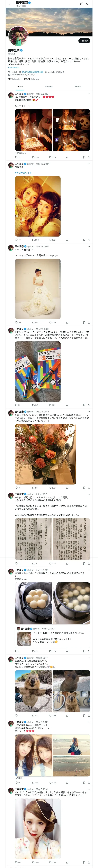Click the Grok icon beside search

coord(81,4)
